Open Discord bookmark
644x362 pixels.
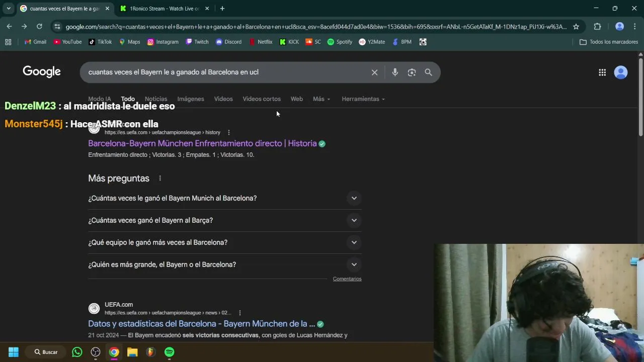pyautogui.click(x=228, y=42)
